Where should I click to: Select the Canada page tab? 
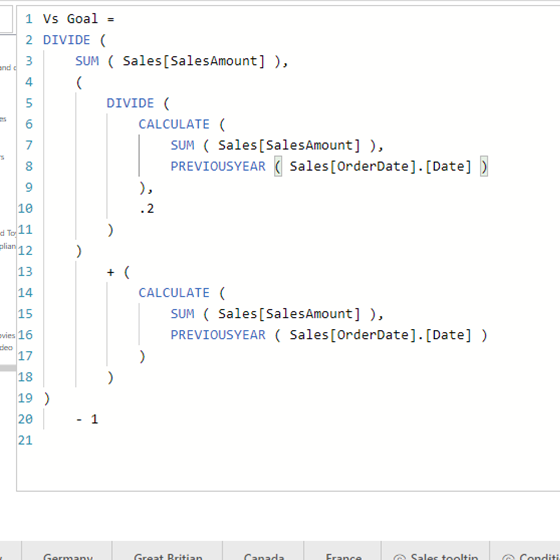click(264, 556)
